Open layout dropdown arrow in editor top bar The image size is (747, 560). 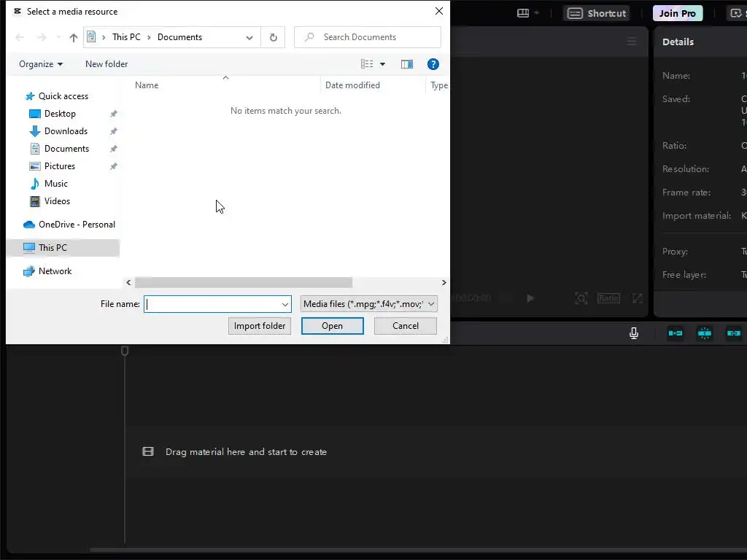coord(537,13)
